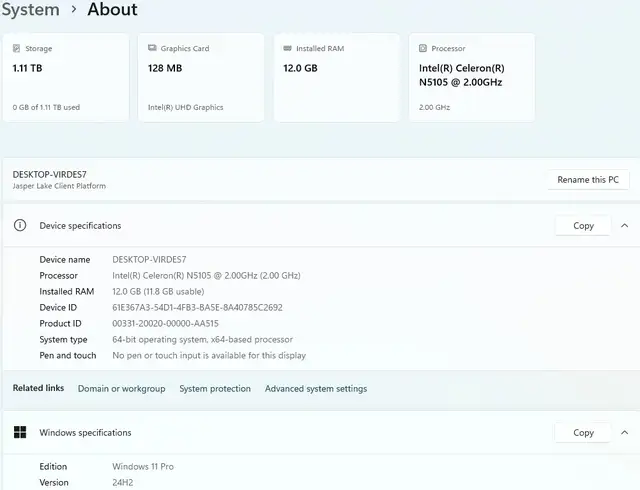
Task: Click the Device ID value text
Action: pos(197,308)
